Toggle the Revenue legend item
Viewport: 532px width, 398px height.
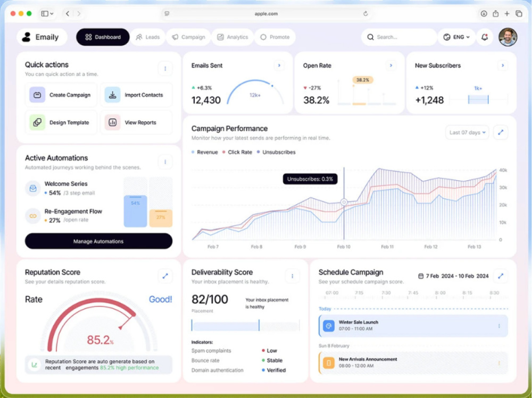click(x=205, y=152)
